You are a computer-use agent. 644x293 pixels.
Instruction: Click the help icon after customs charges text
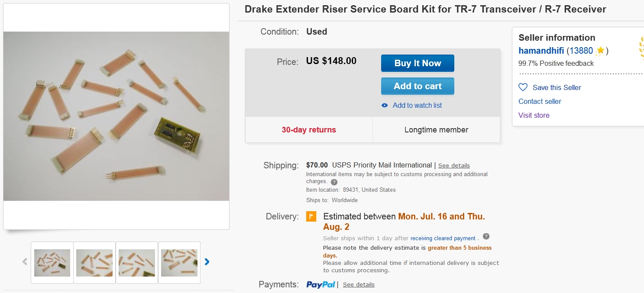coord(334,182)
